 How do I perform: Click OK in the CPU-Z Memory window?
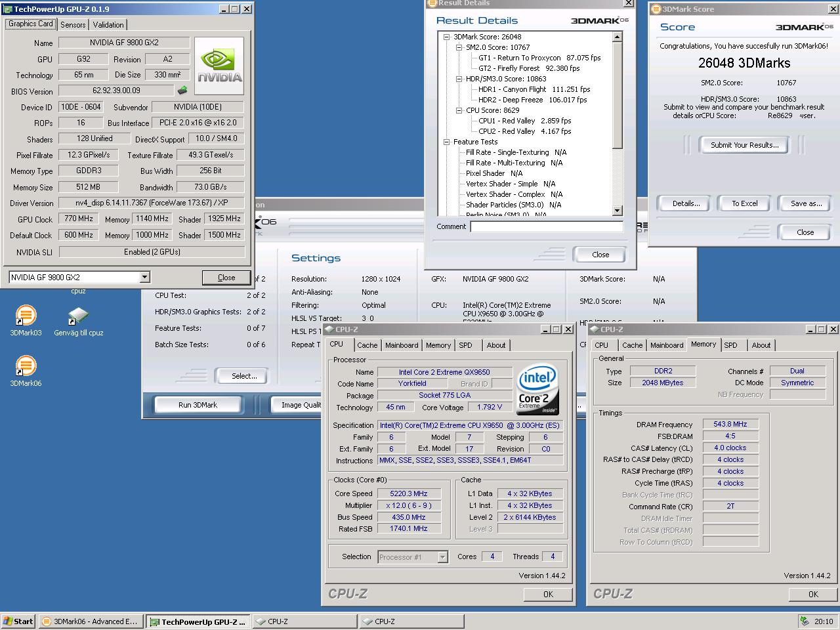[x=813, y=594]
